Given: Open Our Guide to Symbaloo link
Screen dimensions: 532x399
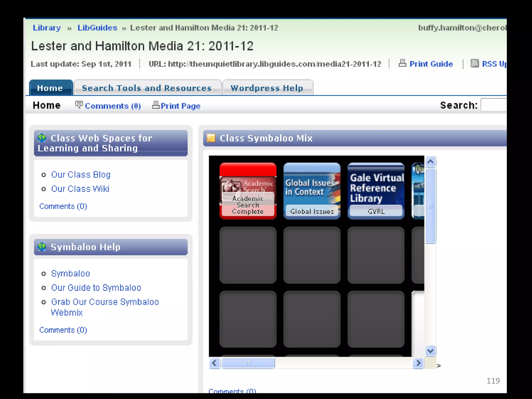Looking at the screenshot, I should click(96, 288).
